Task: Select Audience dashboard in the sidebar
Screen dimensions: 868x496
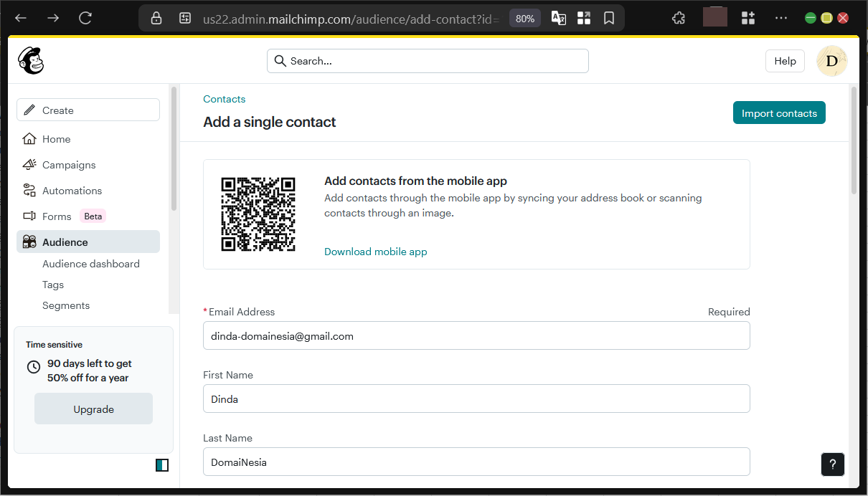Action: pyautogui.click(x=91, y=264)
